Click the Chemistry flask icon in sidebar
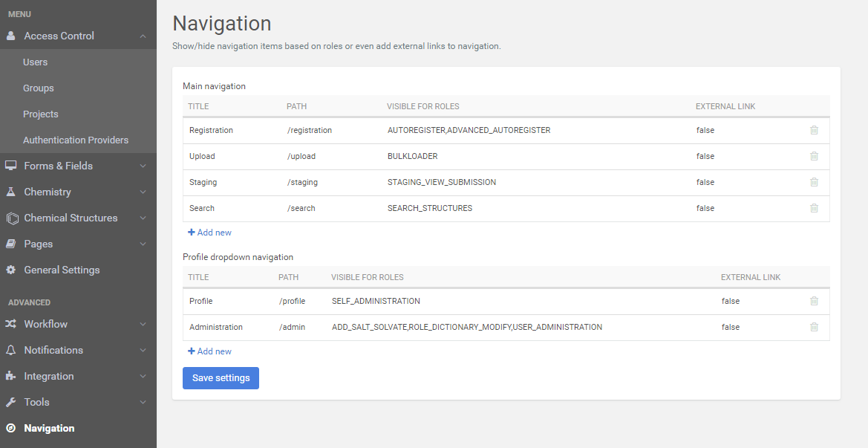Screen dimensions: 868x448 tap(10, 192)
